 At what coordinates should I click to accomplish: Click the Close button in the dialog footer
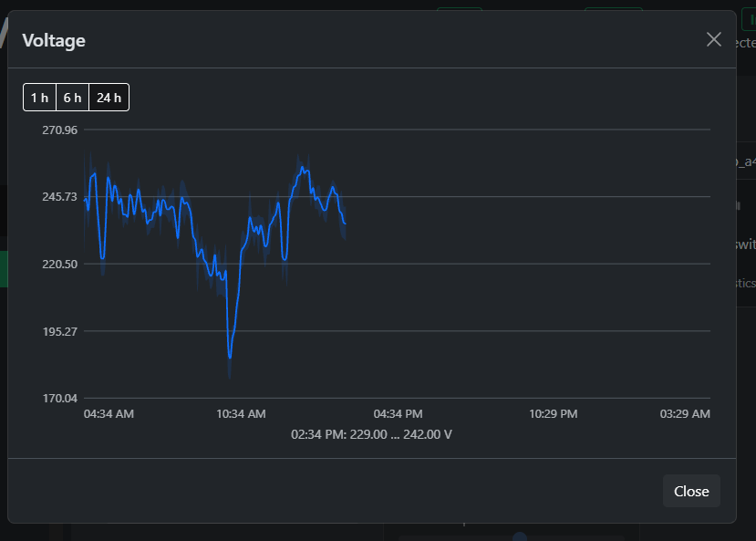pyautogui.click(x=691, y=491)
